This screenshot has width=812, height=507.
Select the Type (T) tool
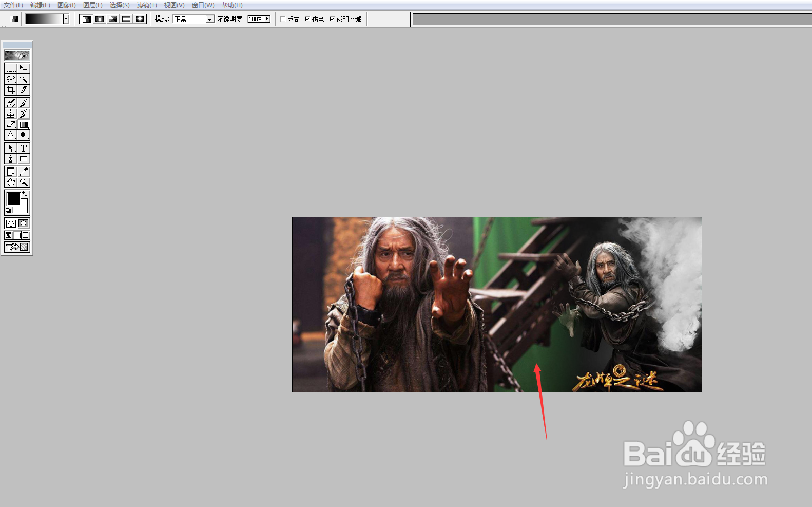coord(24,148)
